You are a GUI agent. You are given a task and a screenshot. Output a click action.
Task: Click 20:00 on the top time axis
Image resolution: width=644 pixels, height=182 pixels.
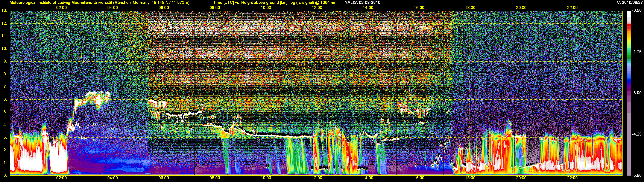521,7
